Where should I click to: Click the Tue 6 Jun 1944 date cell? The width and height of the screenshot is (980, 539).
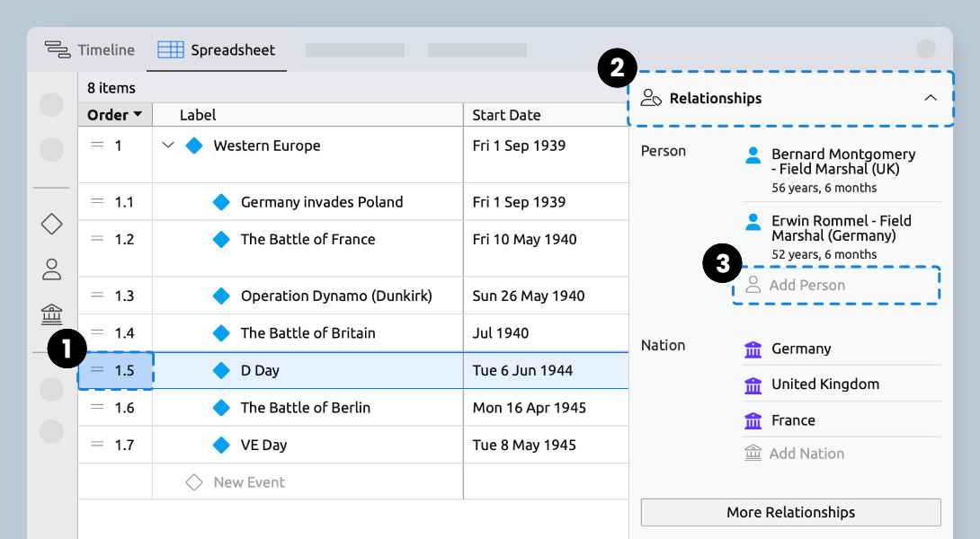coord(522,370)
